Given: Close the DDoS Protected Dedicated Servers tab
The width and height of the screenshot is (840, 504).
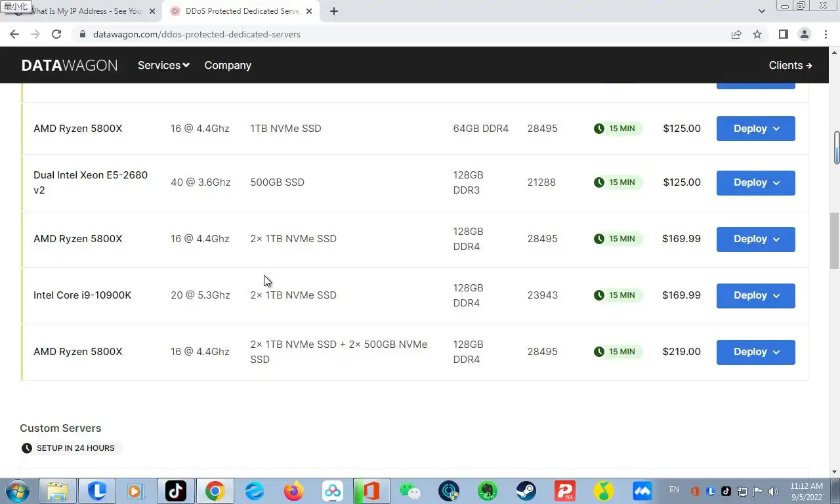Looking at the screenshot, I should pos(309,11).
